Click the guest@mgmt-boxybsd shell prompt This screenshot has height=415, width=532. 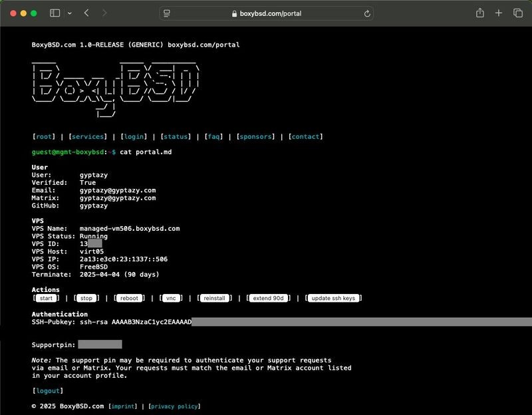click(74, 152)
